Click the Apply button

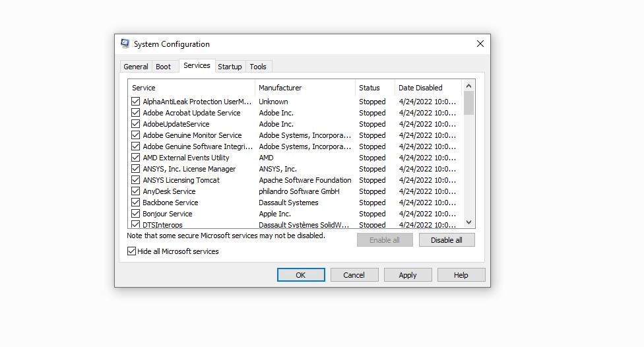408,275
